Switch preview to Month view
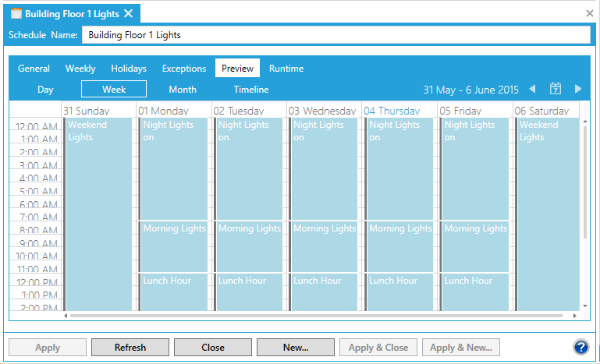600x364 pixels. pos(183,90)
